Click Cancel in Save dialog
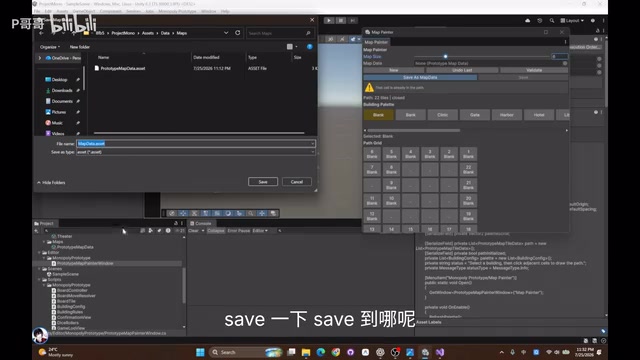Screen dimensions: 640x360 [297, 182]
